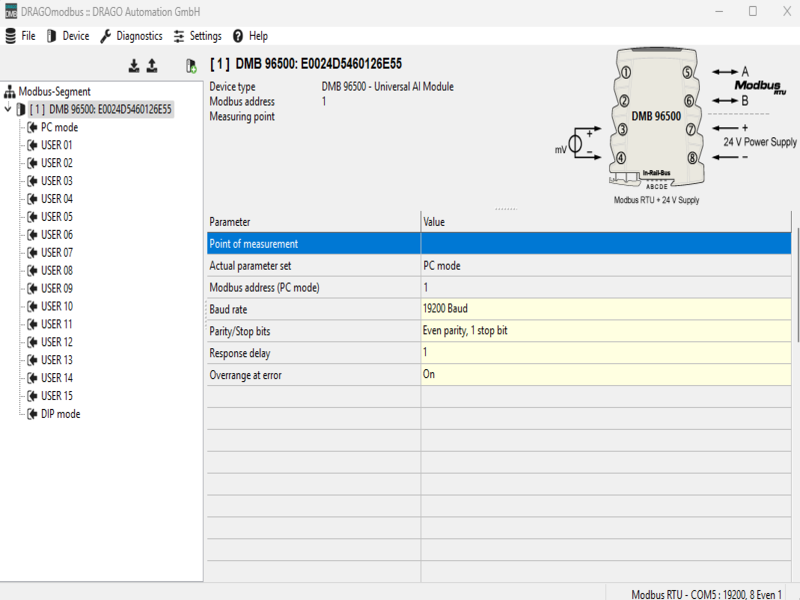Click the icon beside USER 09

tap(32, 289)
